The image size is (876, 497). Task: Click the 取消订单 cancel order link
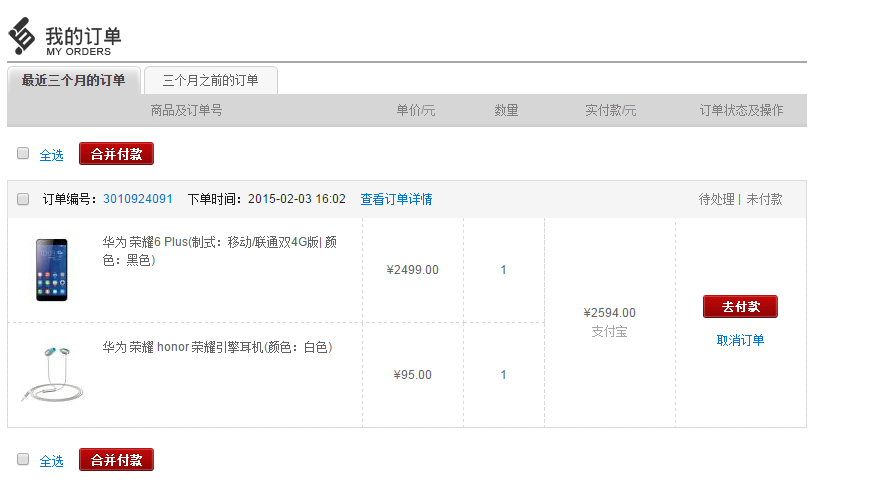coord(740,340)
